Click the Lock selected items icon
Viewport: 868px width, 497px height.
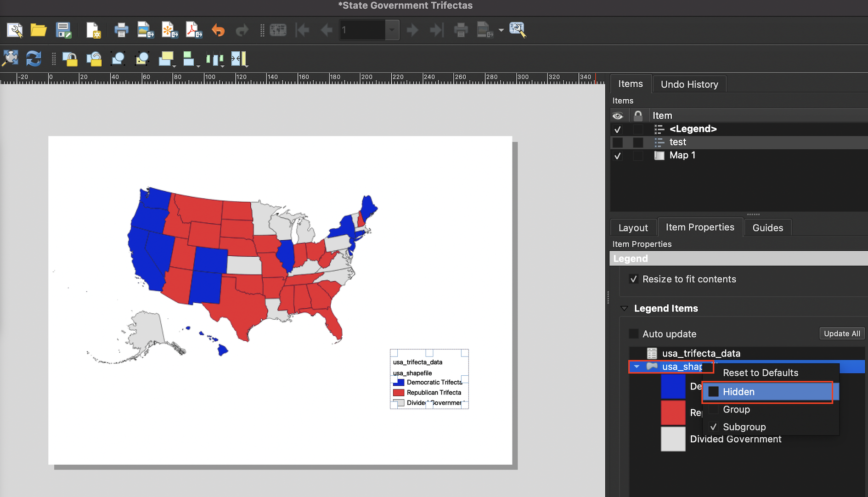click(x=70, y=59)
